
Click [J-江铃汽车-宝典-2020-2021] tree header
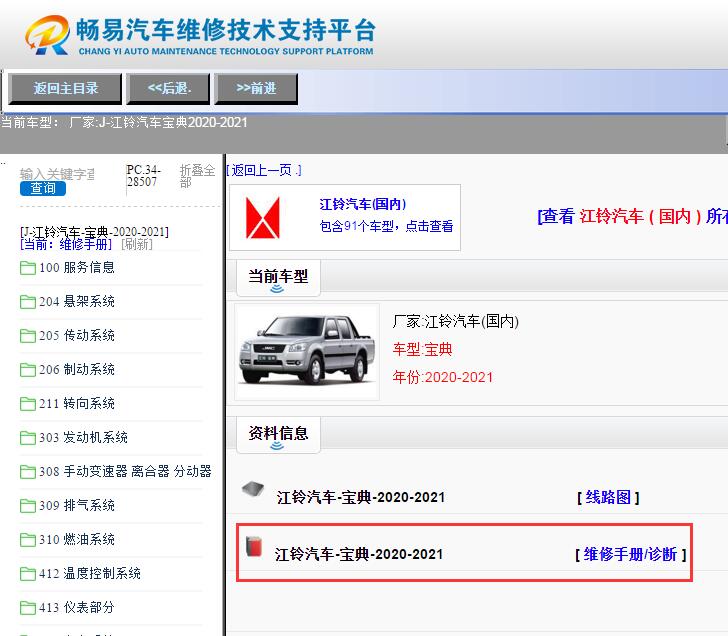click(x=94, y=232)
